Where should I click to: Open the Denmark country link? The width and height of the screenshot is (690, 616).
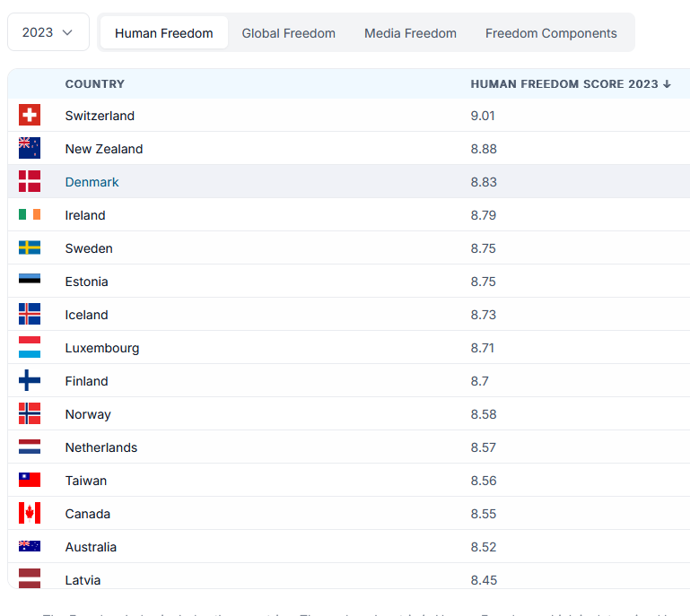point(92,182)
